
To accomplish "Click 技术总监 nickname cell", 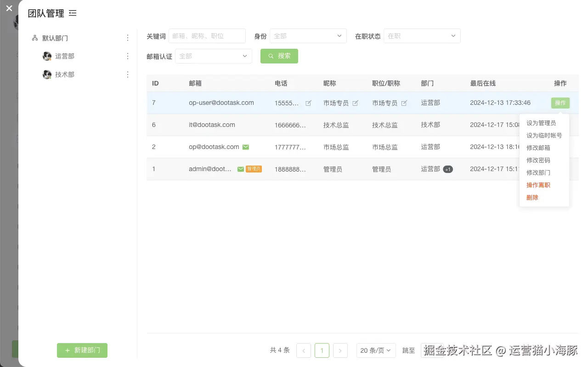I will (336, 125).
